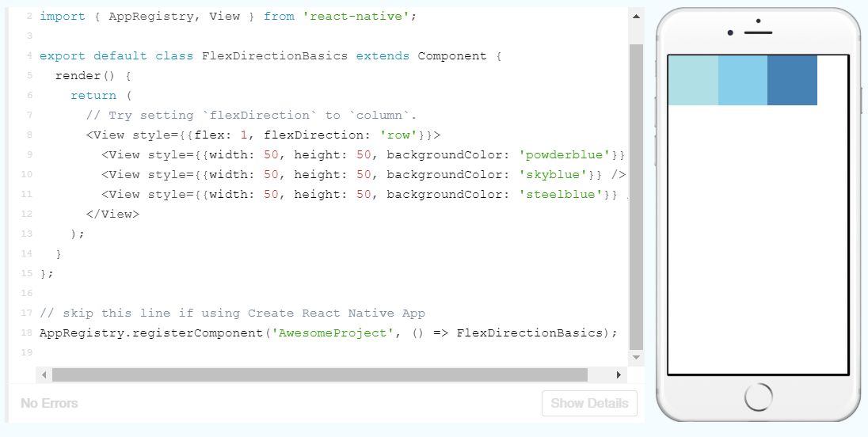Viewport: 868px width, 437px height.
Task: Tap the steelblue square in the preview
Action: (792, 80)
